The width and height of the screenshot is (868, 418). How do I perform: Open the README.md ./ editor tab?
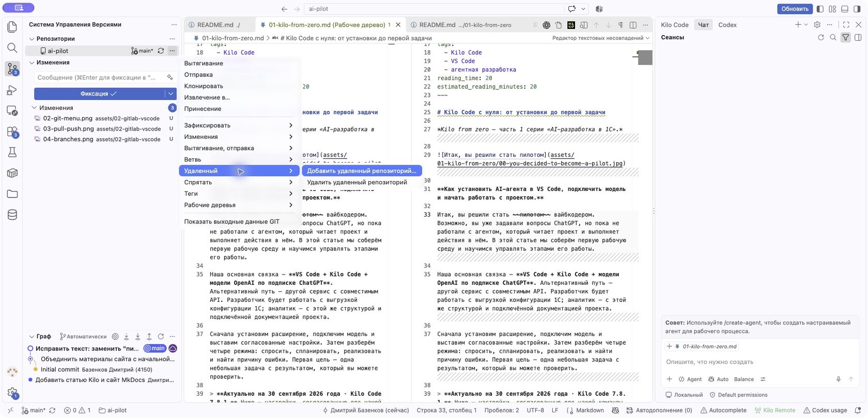[219, 25]
